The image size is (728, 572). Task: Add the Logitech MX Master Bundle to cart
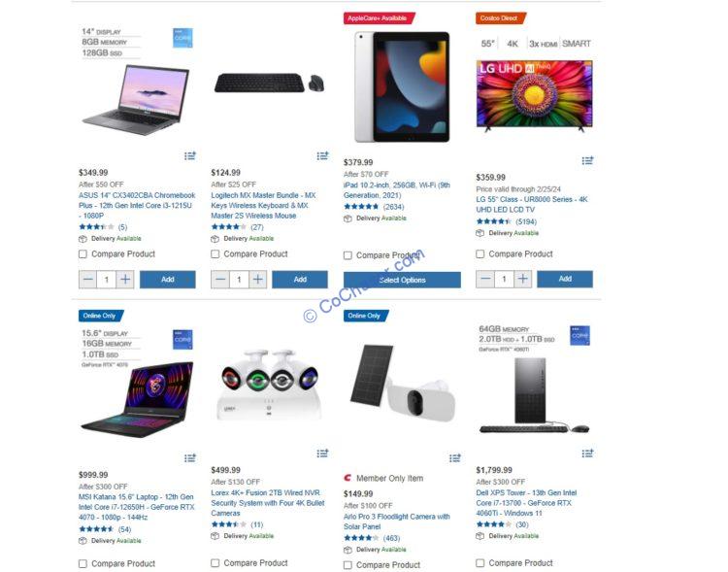pyautogui.click(x=300, y=280)
